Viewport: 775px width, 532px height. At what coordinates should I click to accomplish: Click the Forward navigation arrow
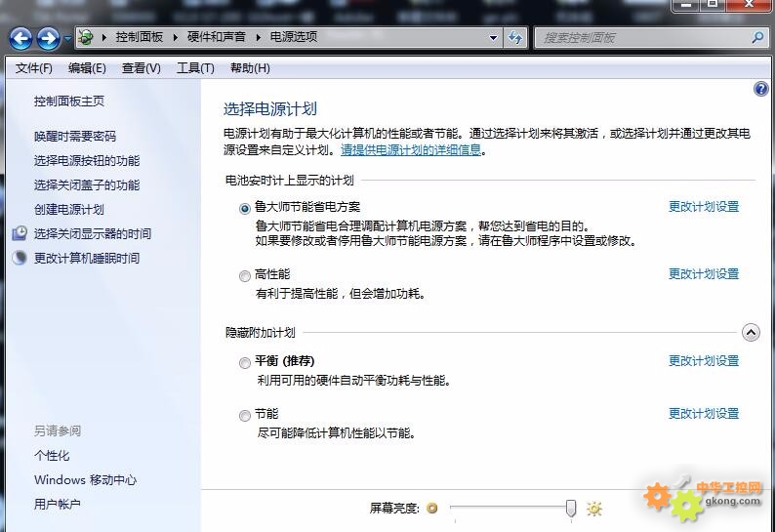coord(49,38)
